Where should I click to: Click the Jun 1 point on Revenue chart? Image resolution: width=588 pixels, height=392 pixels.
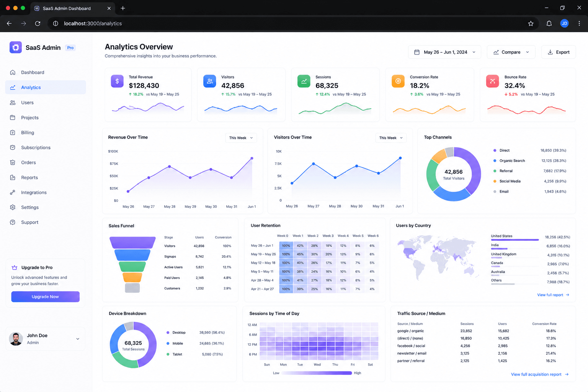pos(252,158)
